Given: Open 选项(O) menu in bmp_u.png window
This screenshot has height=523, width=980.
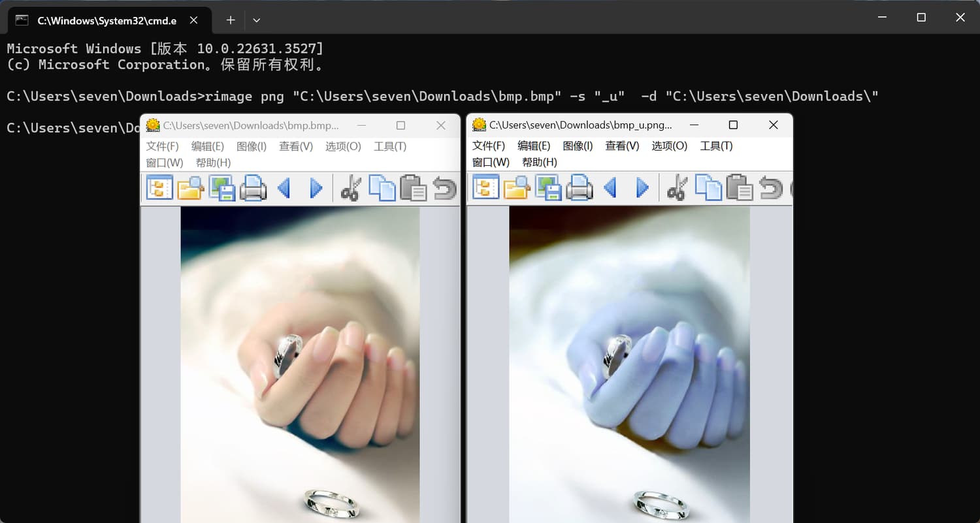Looking at the screenshot, I should [x=670, y=146].
